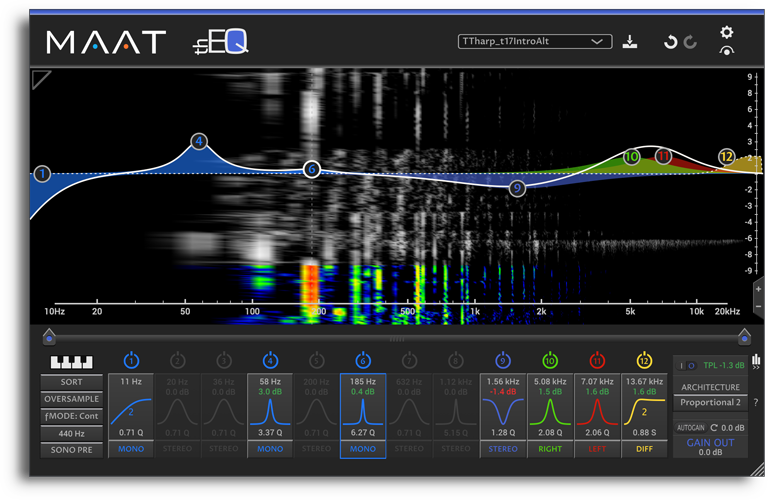This screenshot has width=768, height=500.
Task: Open band 1 MONO channel mode selector
Action: pyautogui.click(x=131, y=449)
